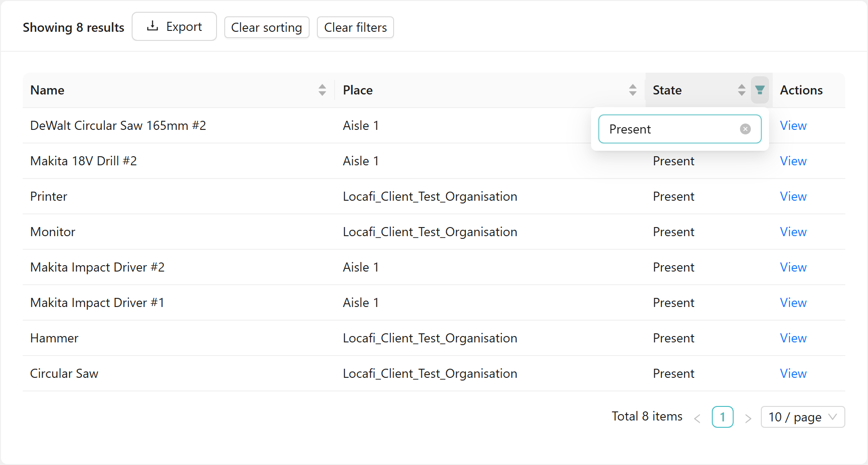Sort the table by Place column
This screenshot has height=465, width=868.
pos(633,90)
